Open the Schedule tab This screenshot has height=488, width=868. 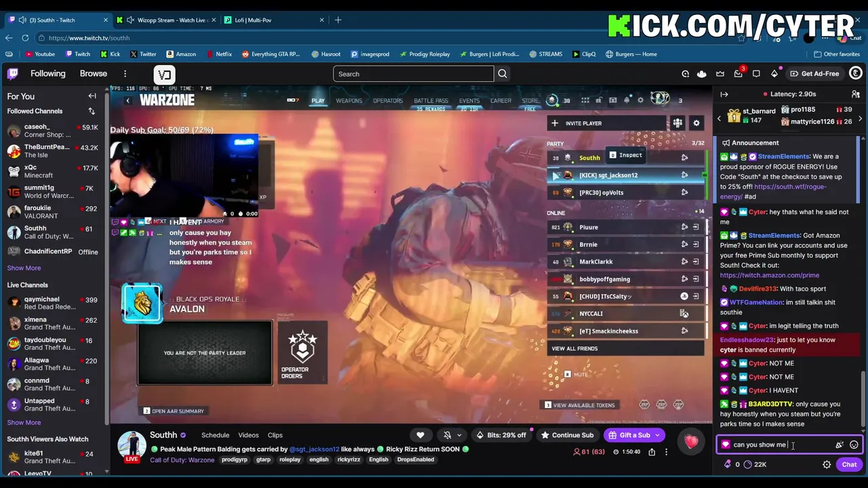(215, 435)
